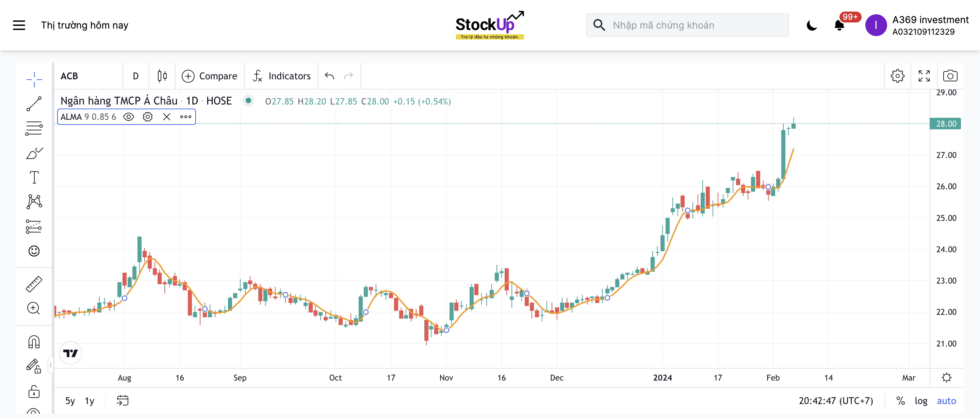Open ALMA indicator more options
This screenshot has height=418, width=980.
pyautogui.click(x=186, y=117)
